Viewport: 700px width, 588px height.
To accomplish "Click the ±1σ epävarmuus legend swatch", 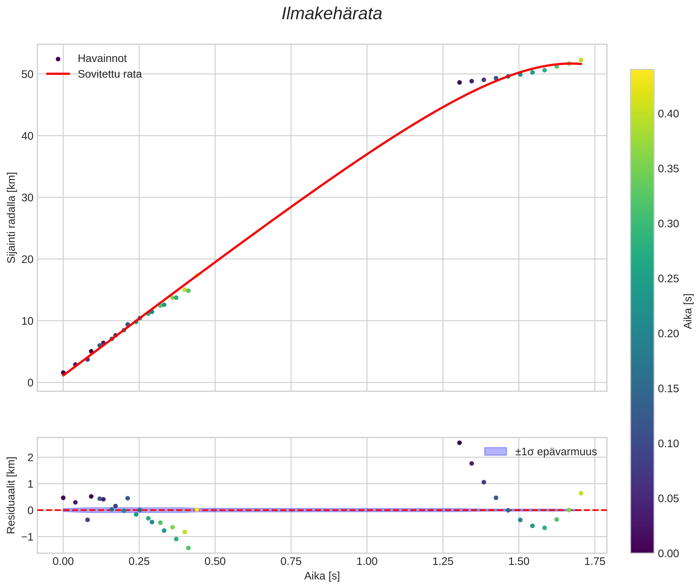I will 495,452.
